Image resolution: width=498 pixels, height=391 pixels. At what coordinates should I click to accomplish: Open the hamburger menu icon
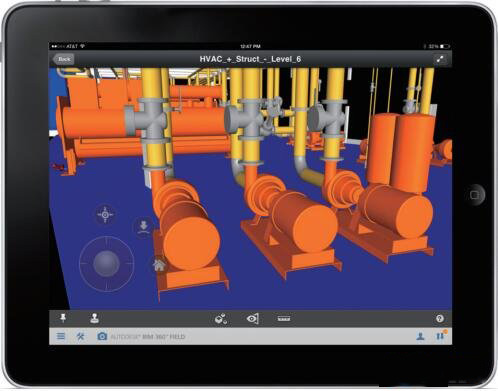point(61,336)
